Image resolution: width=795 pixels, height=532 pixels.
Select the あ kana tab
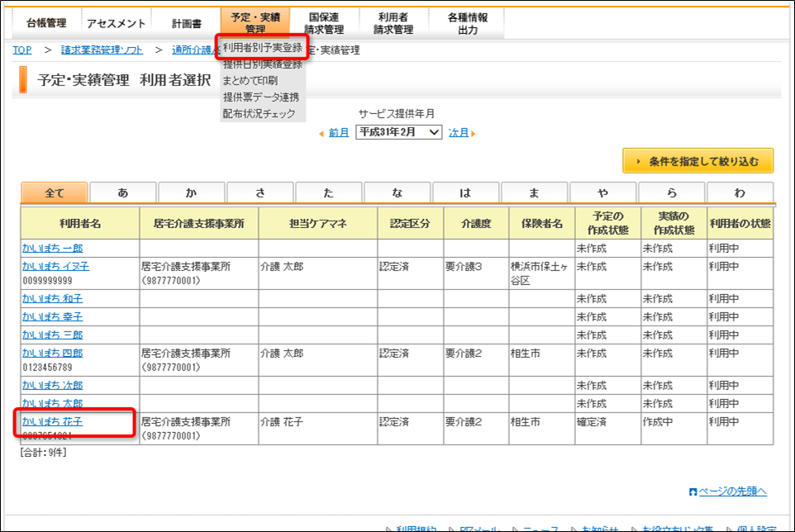pos(122,193)
